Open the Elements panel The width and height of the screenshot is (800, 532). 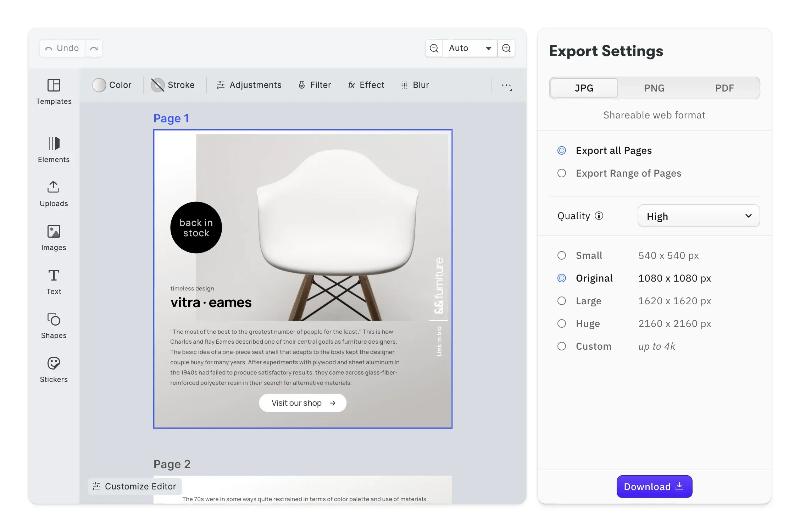54,150
